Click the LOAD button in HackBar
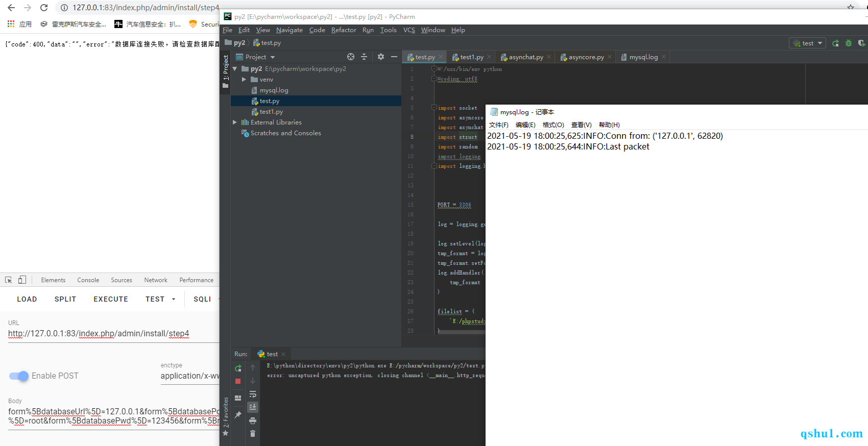The image size is (868, 446). [27, 299]
